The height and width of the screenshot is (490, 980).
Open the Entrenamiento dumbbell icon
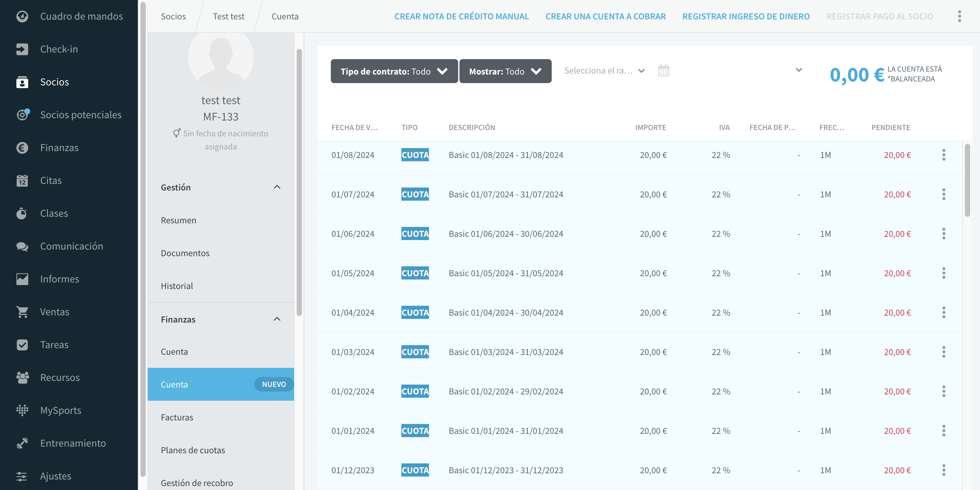pos(22,443)
